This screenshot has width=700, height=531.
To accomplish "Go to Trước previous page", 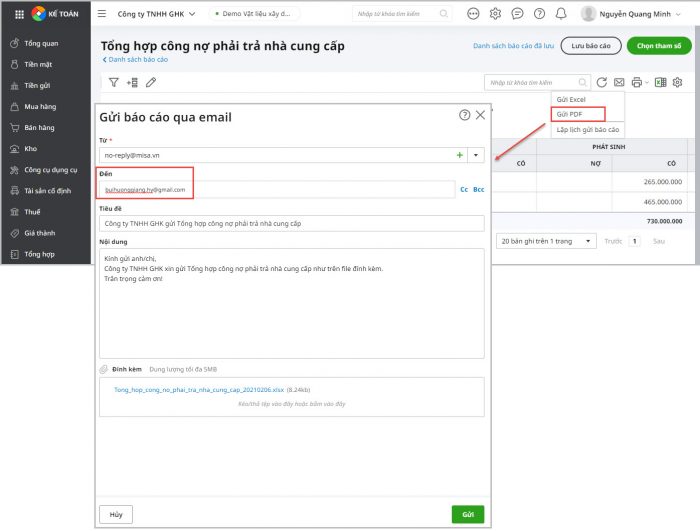I will tap(613, 241).
